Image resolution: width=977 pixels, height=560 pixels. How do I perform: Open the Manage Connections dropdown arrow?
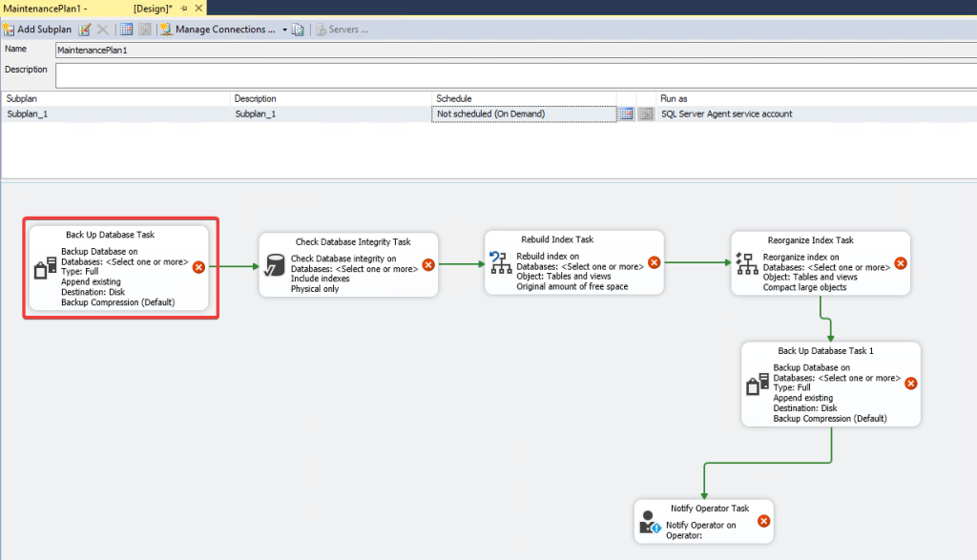point(283,29)
